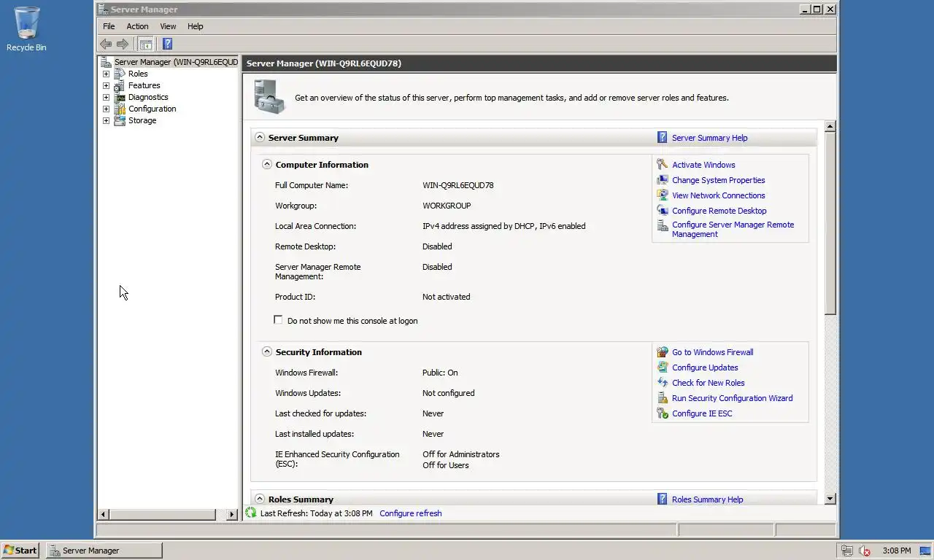The height and width of the screenshot is (560, 934).
Task: Click the View Network Connections icon
Action: (x=662, y=195)
